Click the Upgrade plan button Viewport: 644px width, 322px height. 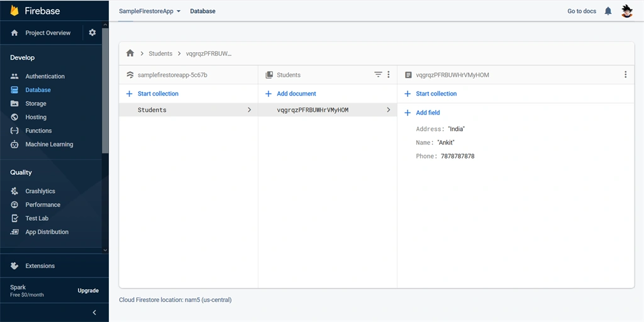(x=88, y=291)
